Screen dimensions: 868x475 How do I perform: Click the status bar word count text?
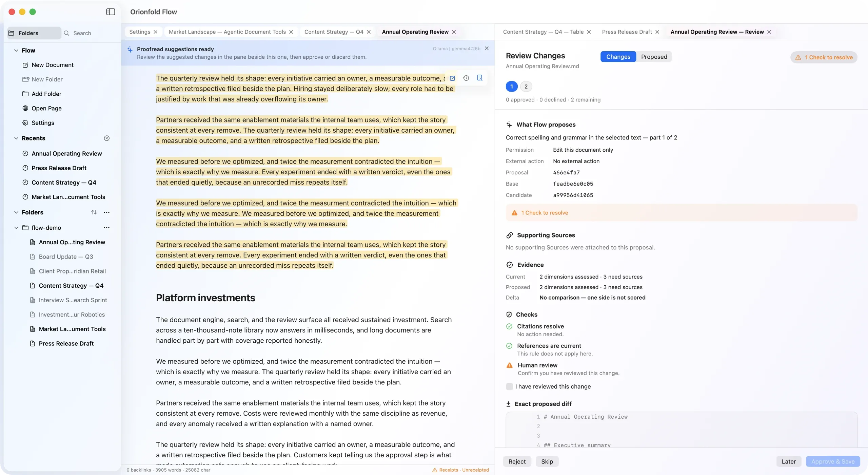tap(168, 470)
